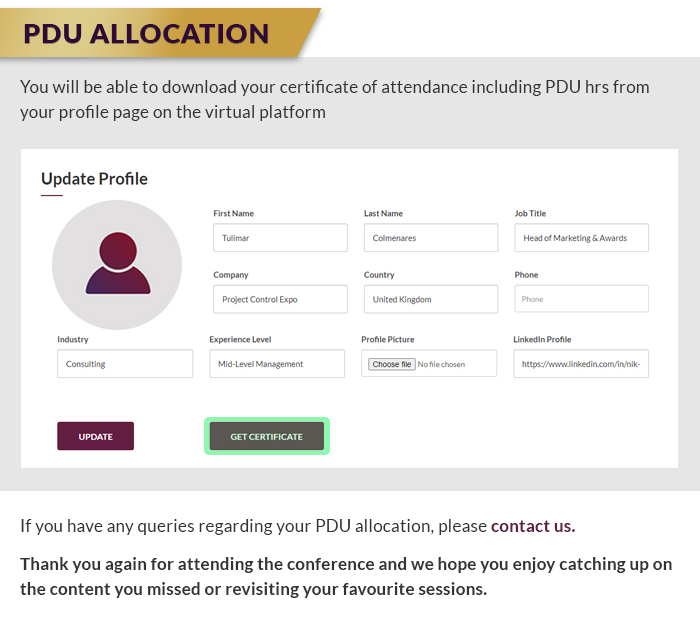The image size is (700, 621).
Task: Focus the First Name field containing Tulimar
Action: tap(280, 238)
